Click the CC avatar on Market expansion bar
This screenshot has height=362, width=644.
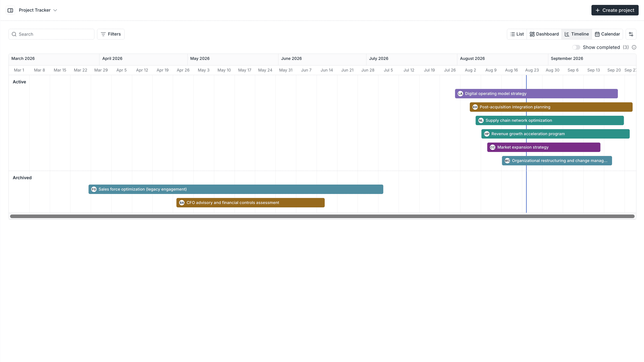tap(492, 147)
